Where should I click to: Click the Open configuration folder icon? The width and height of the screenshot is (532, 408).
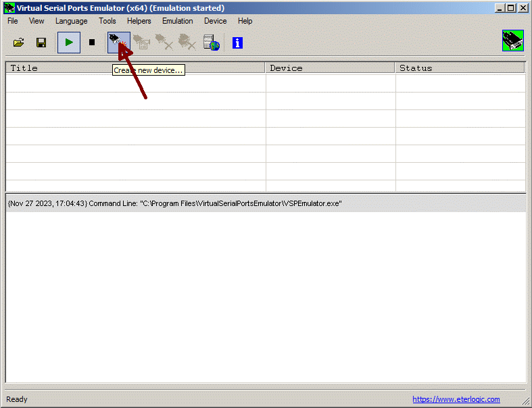pos(19,43)
